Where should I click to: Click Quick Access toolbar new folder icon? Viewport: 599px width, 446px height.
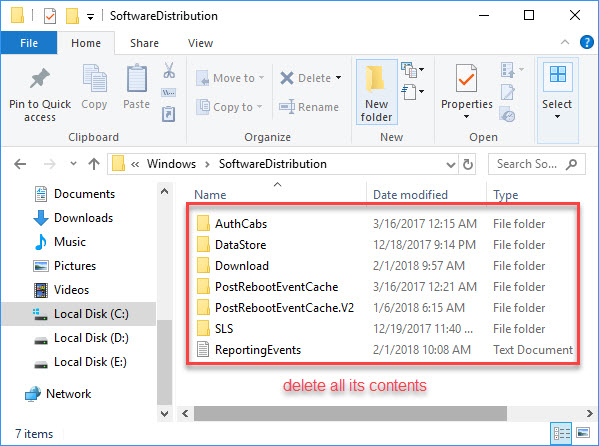point(72,16)
